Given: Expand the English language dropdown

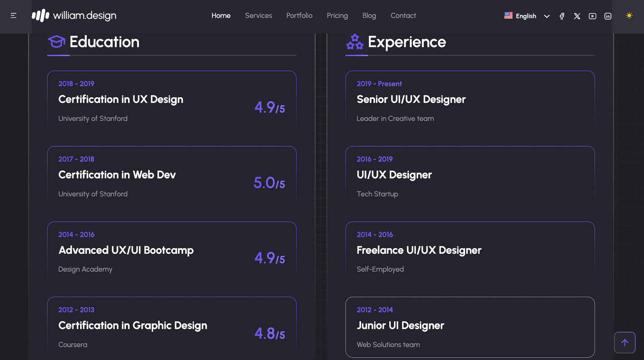Looking at the screenshot, I should pyautogui.click(x=526, y=16).
